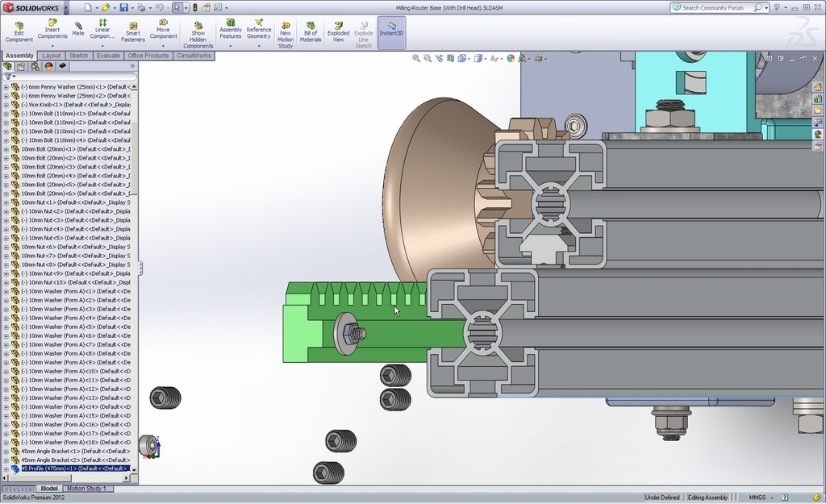Click the Mate tool in the ribbon
Viewport: 826px width, 504px height.
[x=77, y=28]
